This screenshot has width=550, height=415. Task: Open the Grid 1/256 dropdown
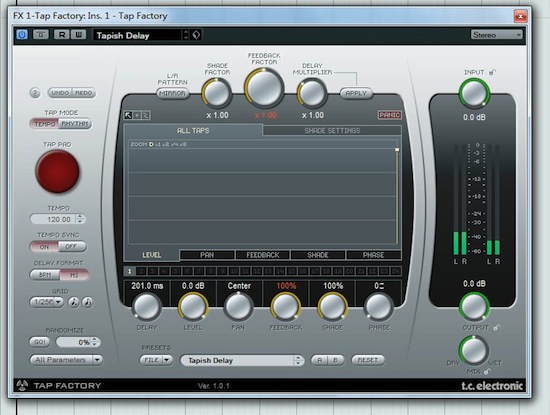[47, 302]
